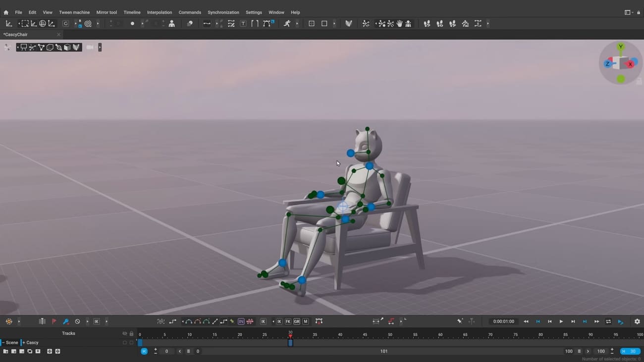
Task: Click the blue 30 end-frame button
Action: (x=630, y=351)
